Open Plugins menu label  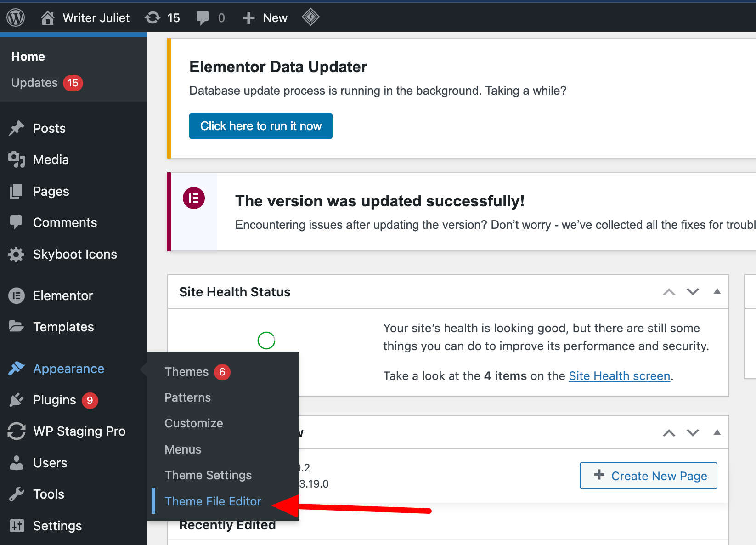click(54, 400)
